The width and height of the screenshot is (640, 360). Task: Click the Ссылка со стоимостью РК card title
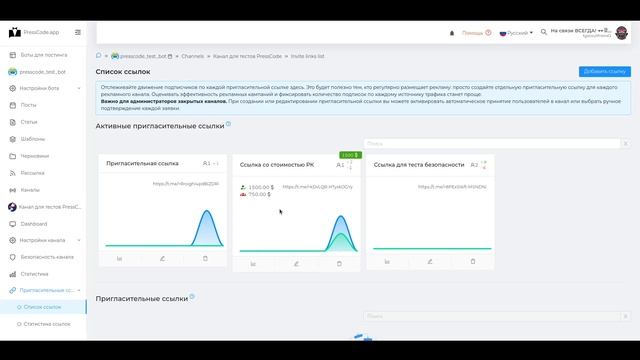tap(277, 165)
